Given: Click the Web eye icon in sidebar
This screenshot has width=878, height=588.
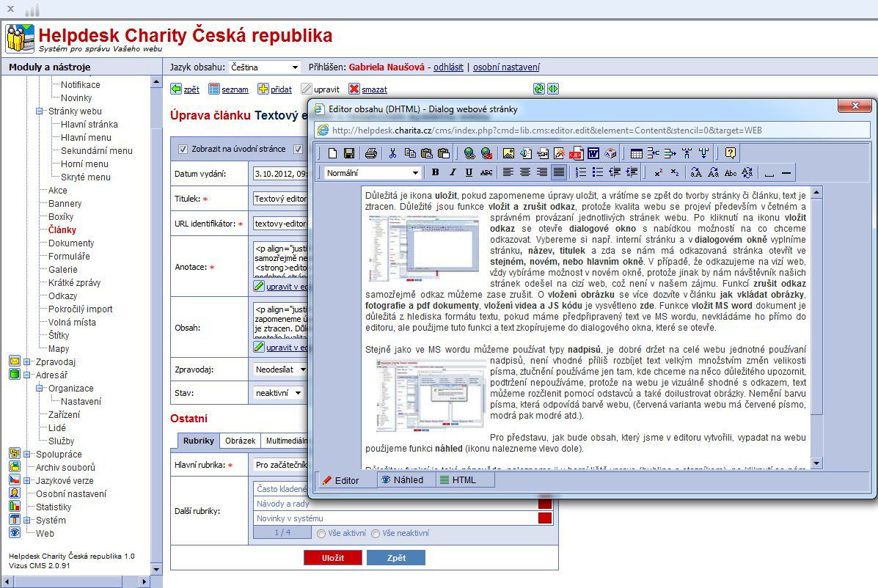Looking at the screenshot, I should click(15, 532).
